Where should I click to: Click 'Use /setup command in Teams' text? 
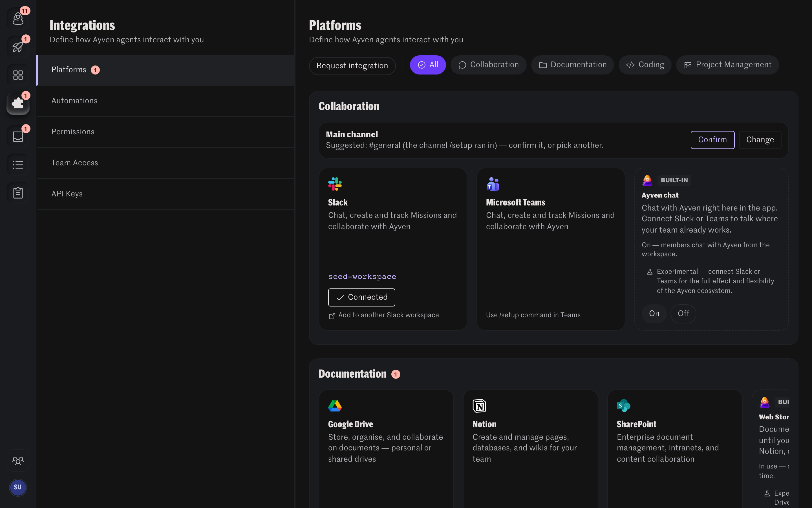pyautogui.click(x=533, y=315)
